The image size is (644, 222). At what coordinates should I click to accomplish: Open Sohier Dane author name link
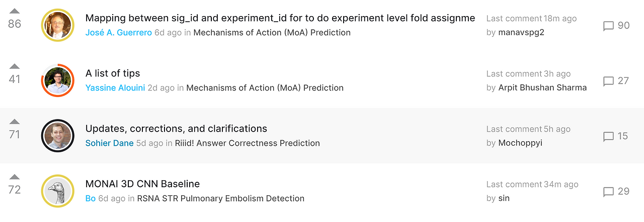coord(109,143)
